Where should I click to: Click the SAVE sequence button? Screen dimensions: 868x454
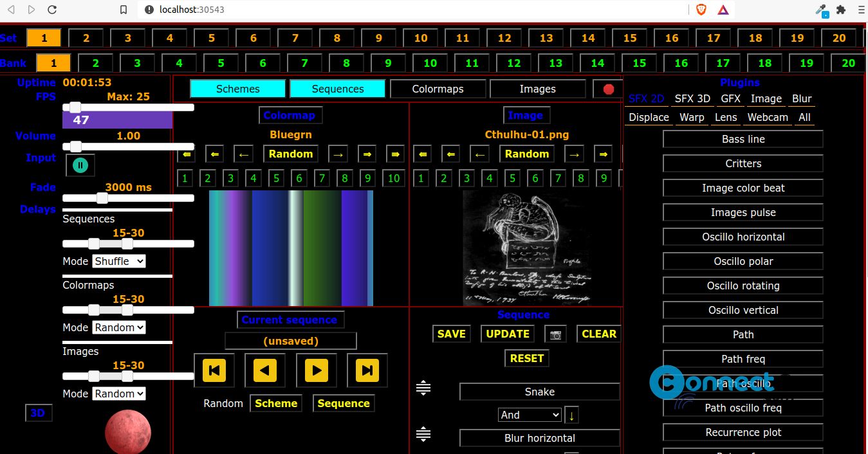[452, 334]
